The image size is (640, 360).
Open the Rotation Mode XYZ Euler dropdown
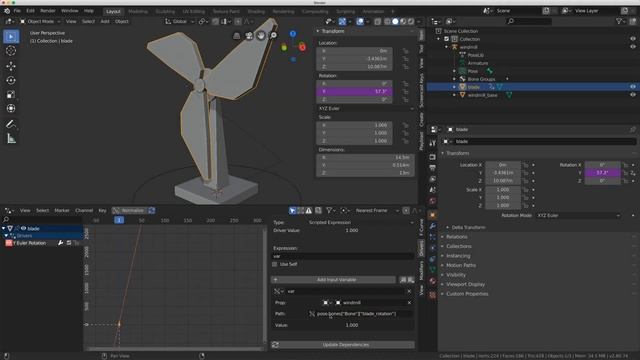click(x=578, y=215)
